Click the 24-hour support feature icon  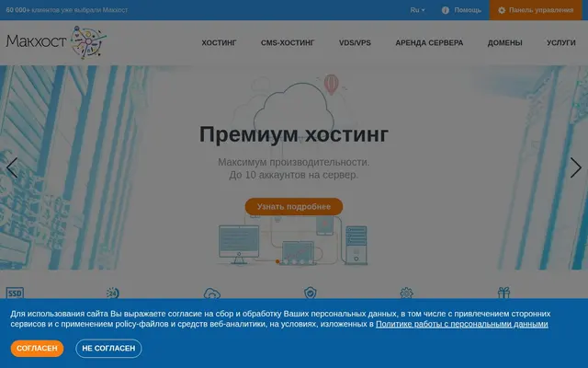(112, 293)
